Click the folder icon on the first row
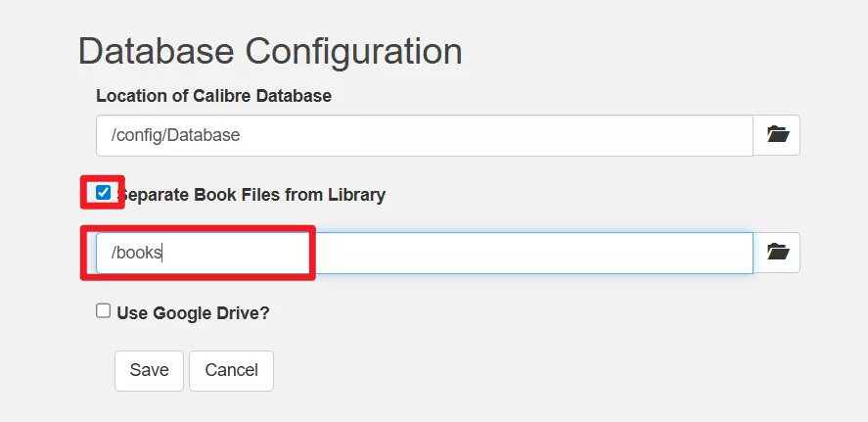868x422 pixels. point(777,135)
